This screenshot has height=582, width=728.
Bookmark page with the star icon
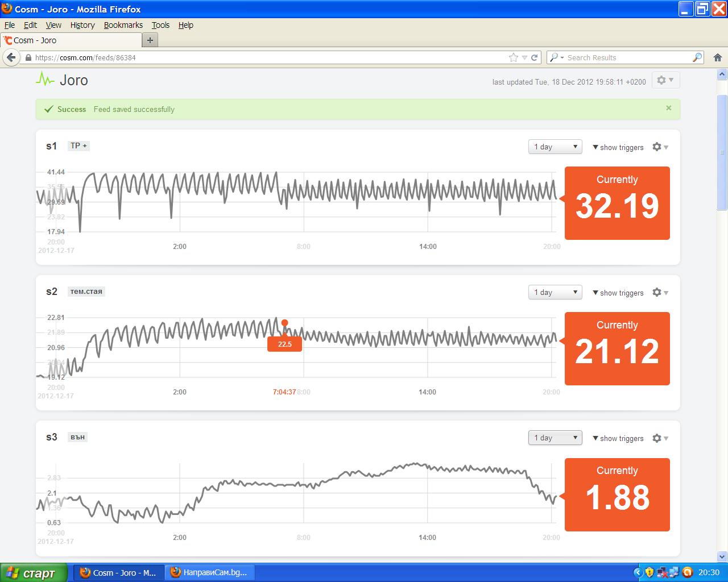514,57
